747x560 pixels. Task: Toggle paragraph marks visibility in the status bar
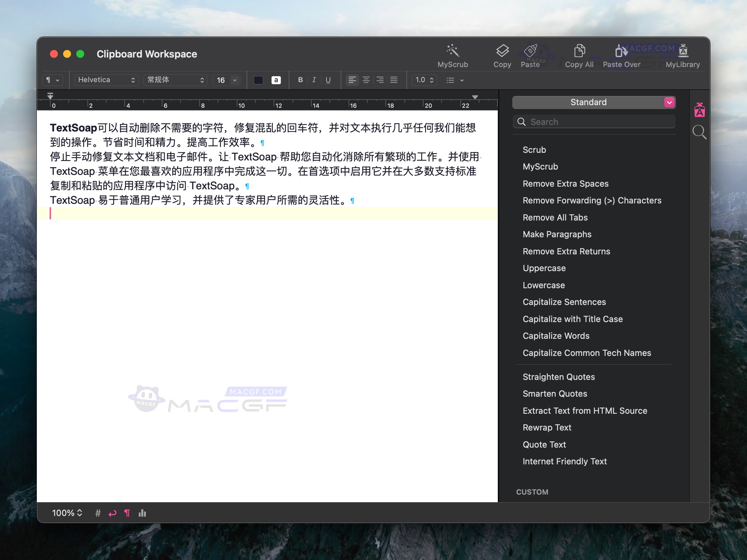(x=127, y=513)
